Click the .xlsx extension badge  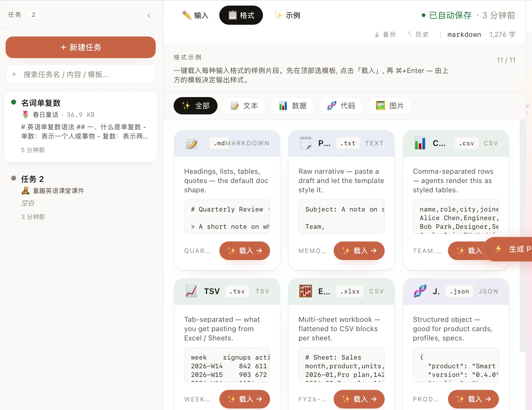pyautogui.click(x=350, y=291)
